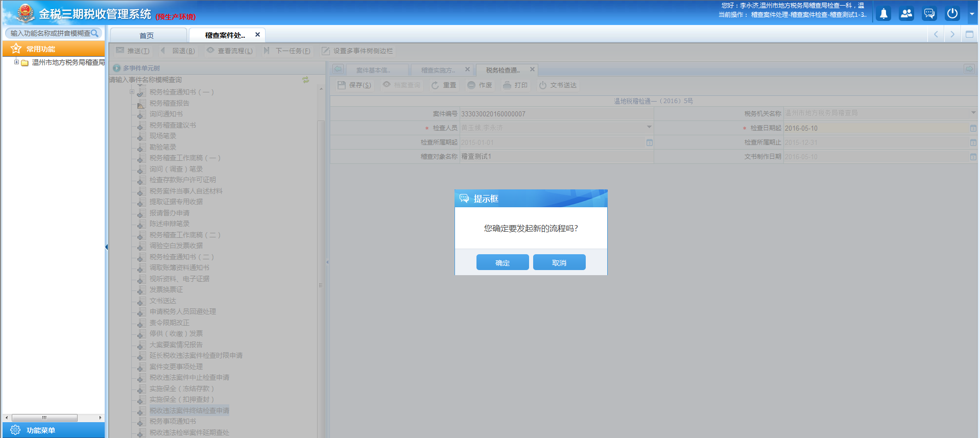Click the 保存(S) save button
980x438 pixels.
coord(354,85)
